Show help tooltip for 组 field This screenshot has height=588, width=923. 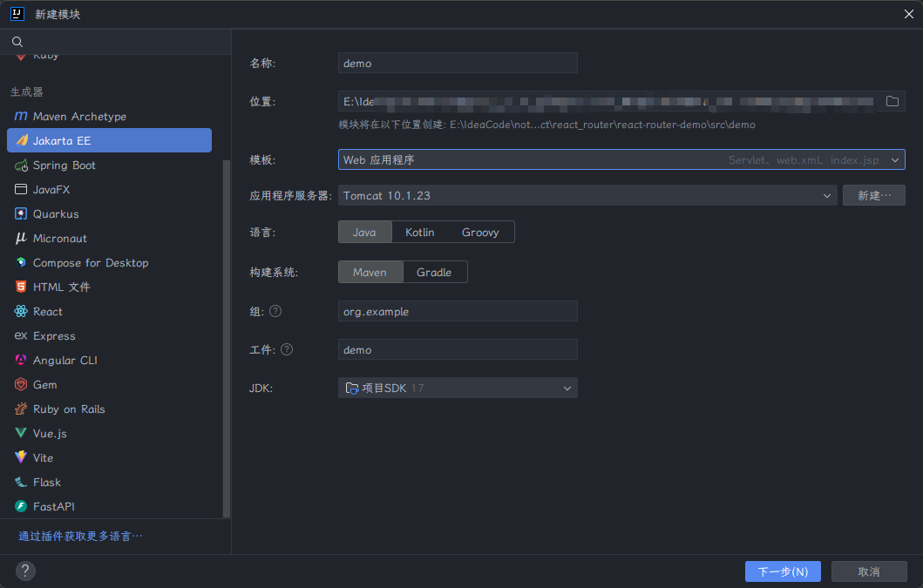[275, 311]
